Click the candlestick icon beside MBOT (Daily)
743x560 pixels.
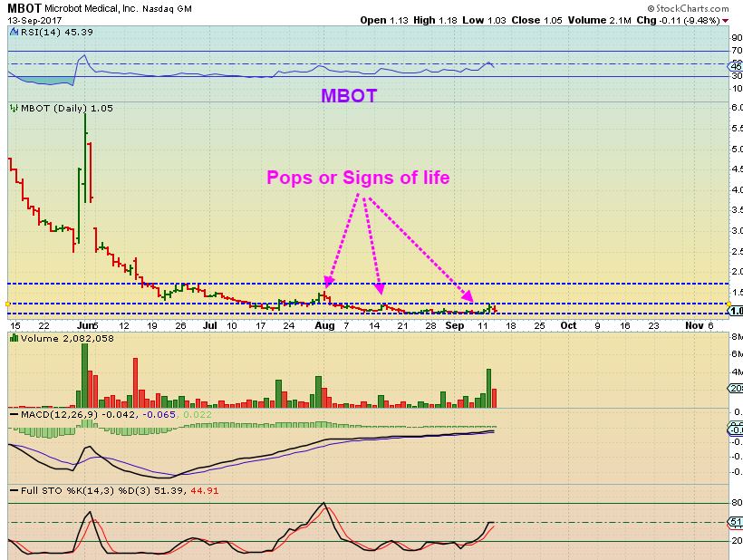(x=14, y=108)
